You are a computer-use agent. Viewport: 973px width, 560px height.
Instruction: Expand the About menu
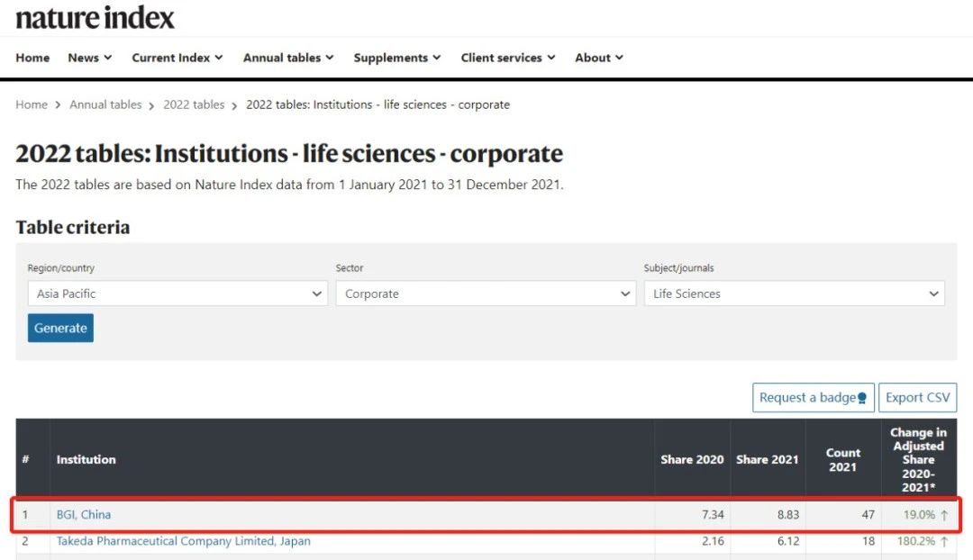599,58
